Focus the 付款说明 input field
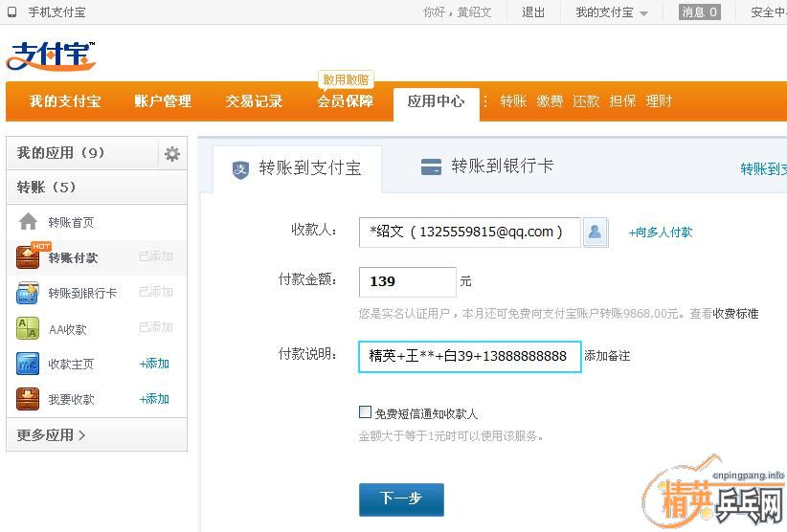 point(470,357)
